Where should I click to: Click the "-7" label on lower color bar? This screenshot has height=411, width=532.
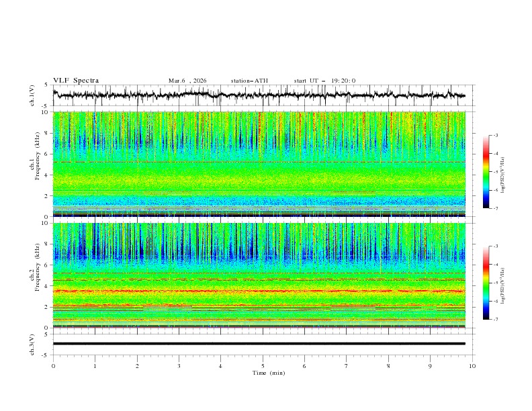496,320
